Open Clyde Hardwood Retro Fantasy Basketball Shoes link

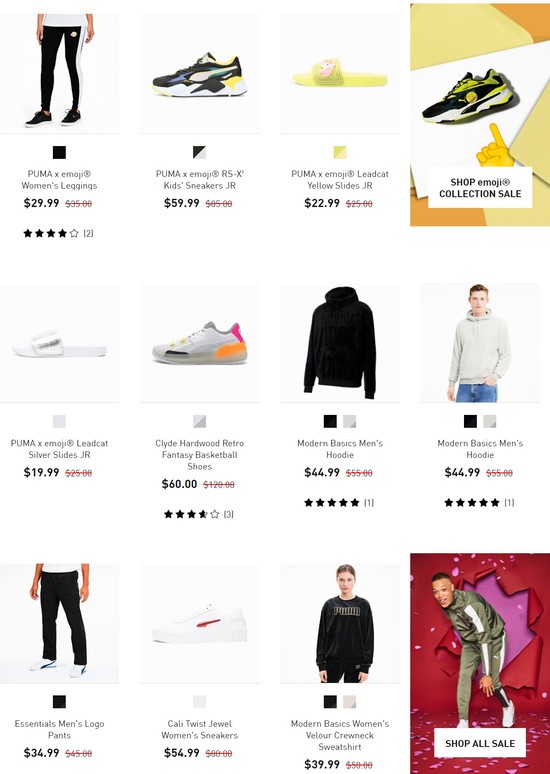[199, 455]
